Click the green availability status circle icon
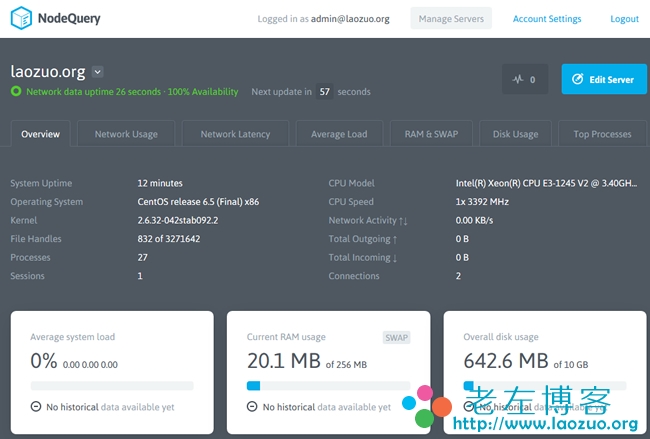 [x=16, y=91]
